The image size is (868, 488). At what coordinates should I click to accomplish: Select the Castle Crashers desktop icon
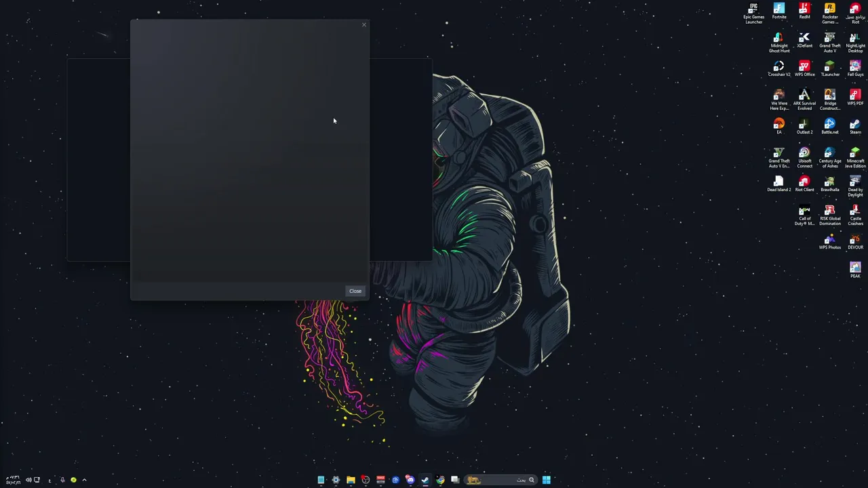tap(855, 216)
